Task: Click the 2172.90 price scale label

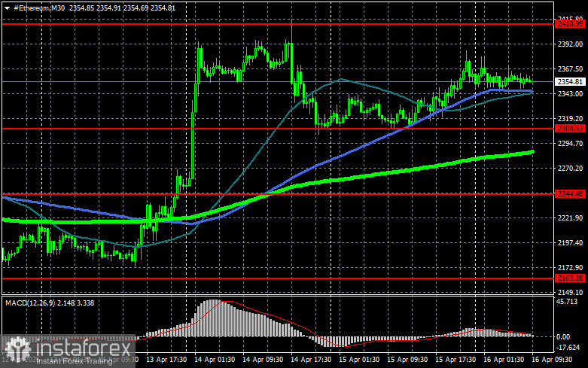Action: (x=571, y=268)
